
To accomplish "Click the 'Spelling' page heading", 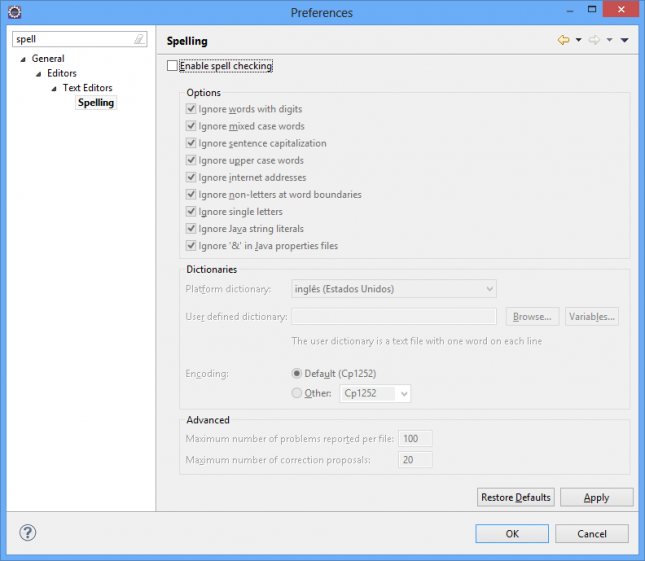I will click(187, 41).
